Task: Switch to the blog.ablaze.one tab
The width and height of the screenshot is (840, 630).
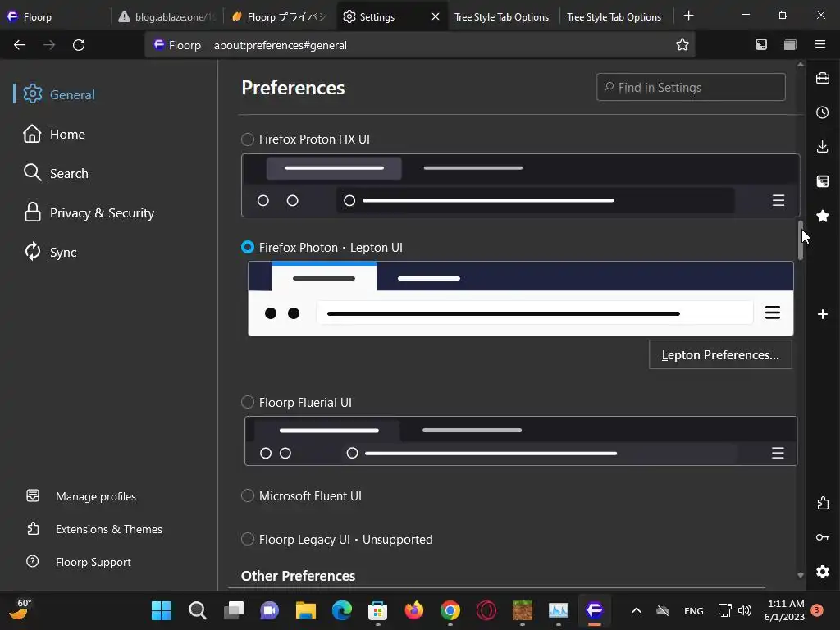Action: tap(166, 16)
